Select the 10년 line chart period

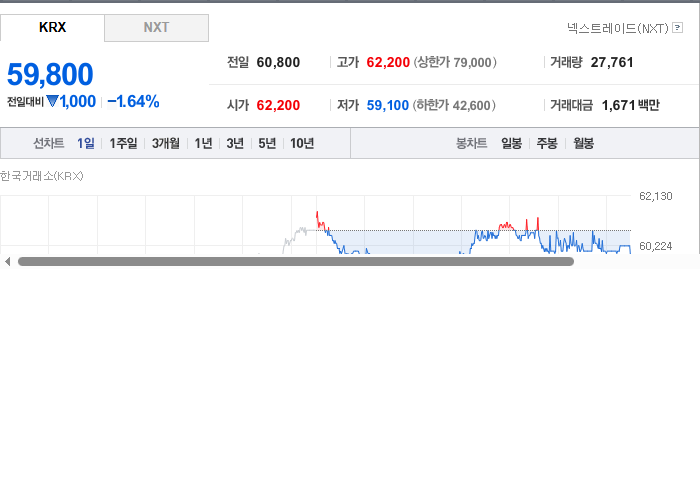(302, 143)
